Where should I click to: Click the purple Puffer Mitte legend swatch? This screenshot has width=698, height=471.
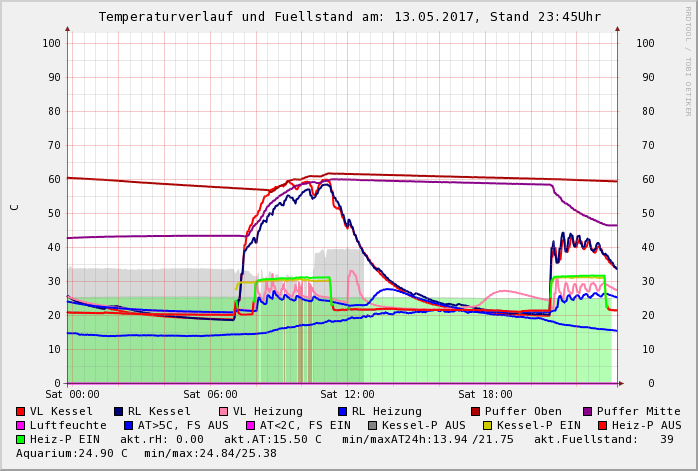(x=588, y=411)
